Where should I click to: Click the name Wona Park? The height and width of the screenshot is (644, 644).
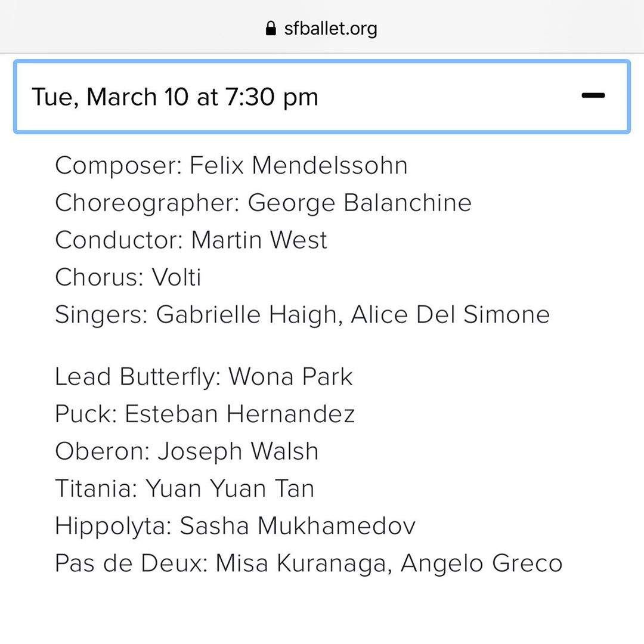290,377
